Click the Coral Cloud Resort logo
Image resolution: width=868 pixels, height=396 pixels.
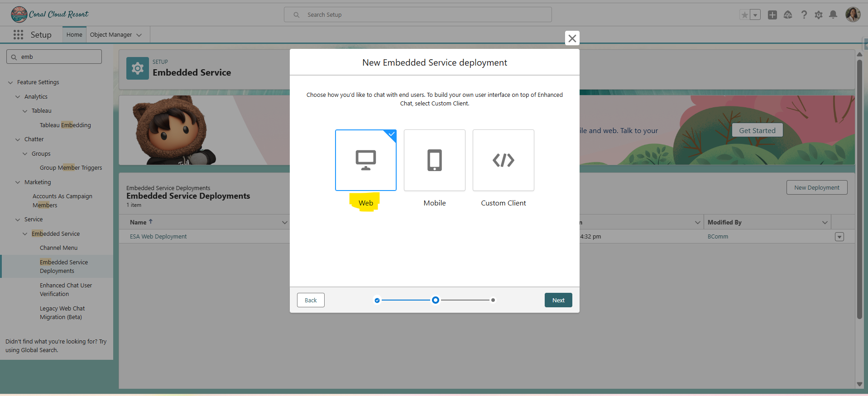pyautogui.click(x=50, y=14)
